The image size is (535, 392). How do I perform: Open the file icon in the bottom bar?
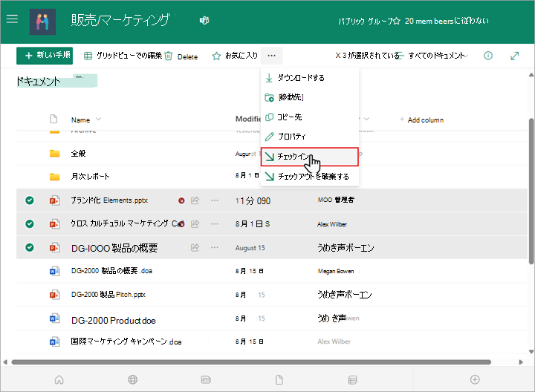point(279,379)
